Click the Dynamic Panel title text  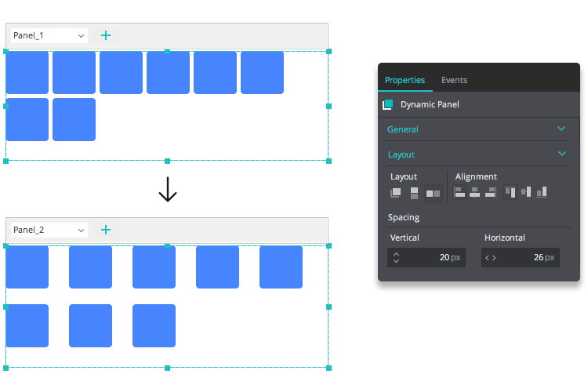pos(430,104)
